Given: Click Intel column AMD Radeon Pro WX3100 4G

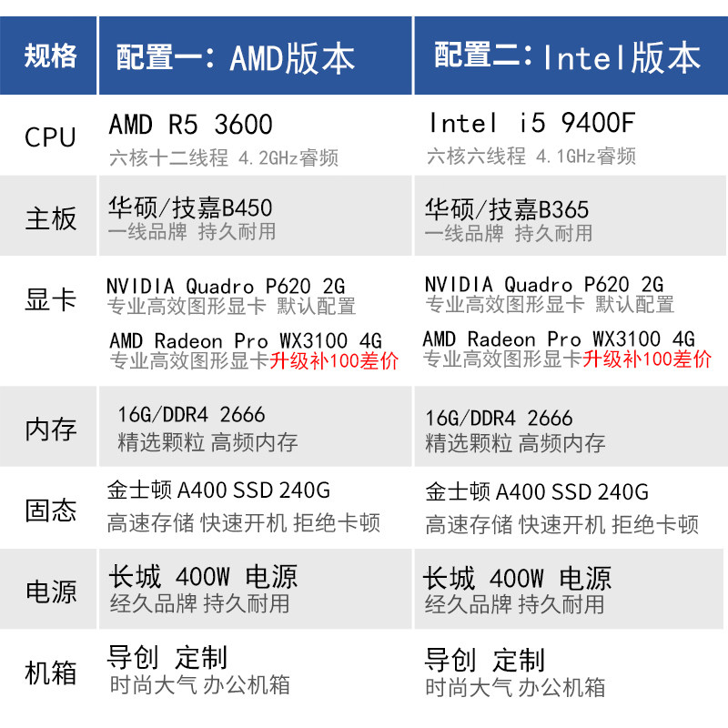Looking at the screenshot, I should click(559, 339).
